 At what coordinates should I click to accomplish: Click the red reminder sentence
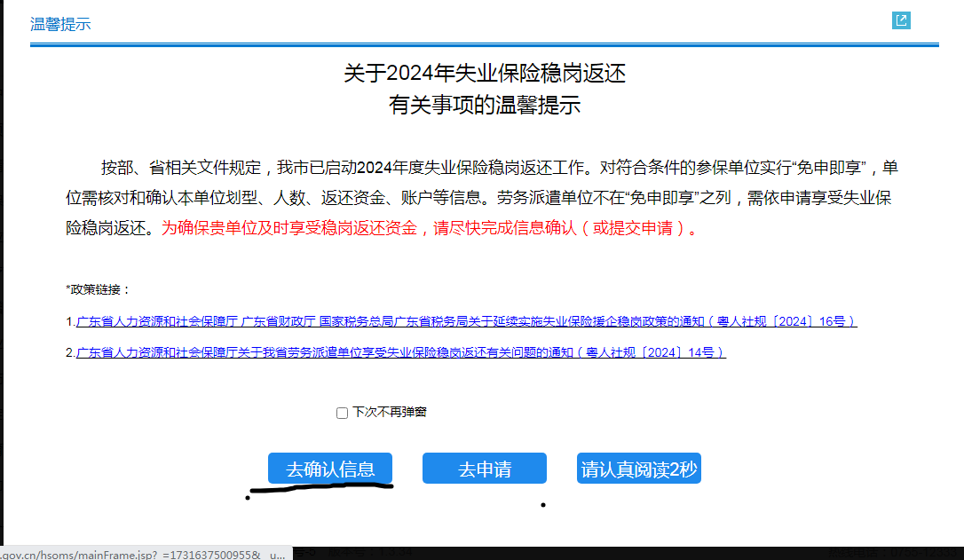pos(430,228)
